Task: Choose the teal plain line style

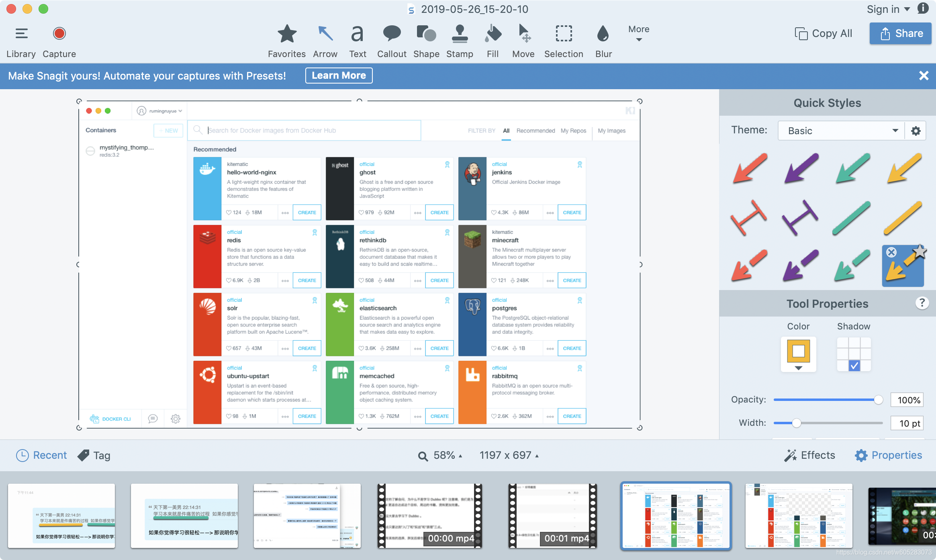Action: click(852, 217)
